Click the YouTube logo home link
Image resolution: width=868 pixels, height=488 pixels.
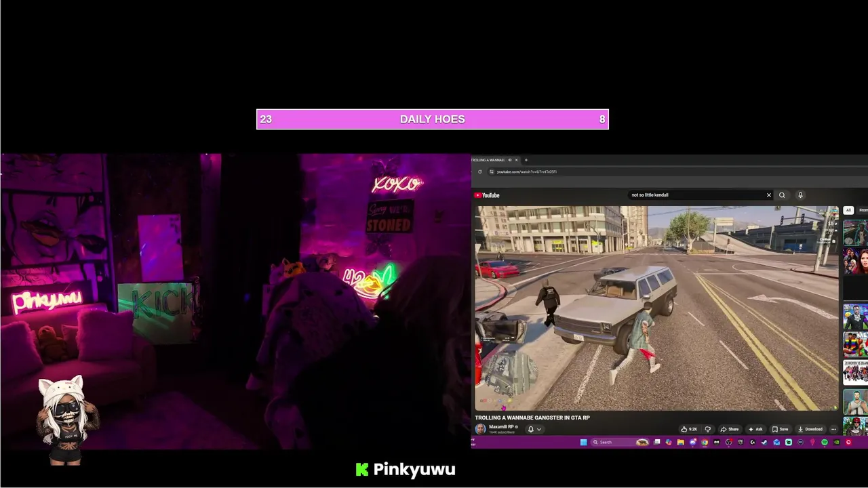click(487, 195)
